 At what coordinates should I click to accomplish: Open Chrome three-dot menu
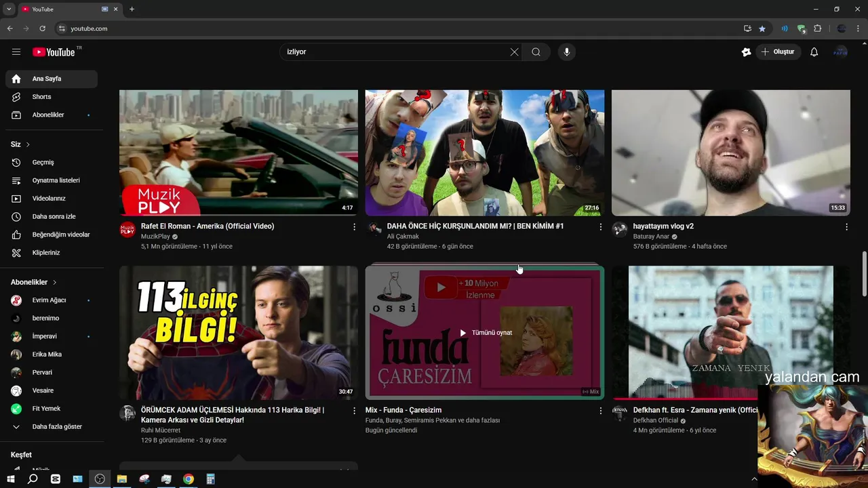pos(859,28)
